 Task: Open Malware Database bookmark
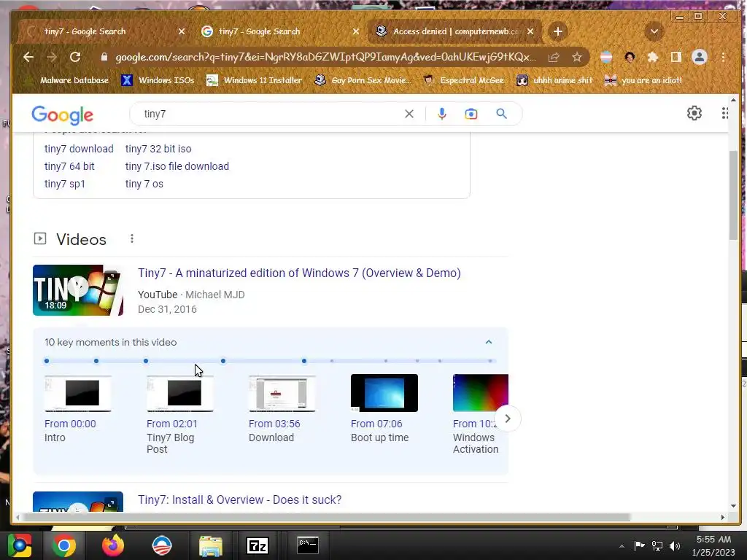click(66, 80)
